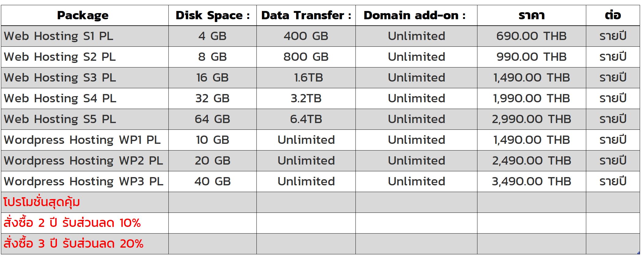The image size is (644, 258).
Task: Select the 800 GB data transfer cell
Action: click(x=306, y=57)
